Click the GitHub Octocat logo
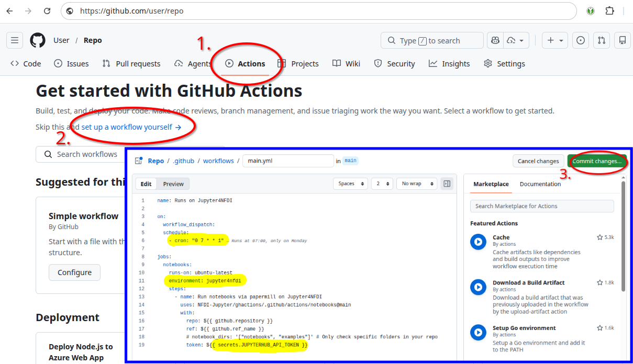Screen dimensions: 633x364 pyautogui.click(x=38, y=40)
